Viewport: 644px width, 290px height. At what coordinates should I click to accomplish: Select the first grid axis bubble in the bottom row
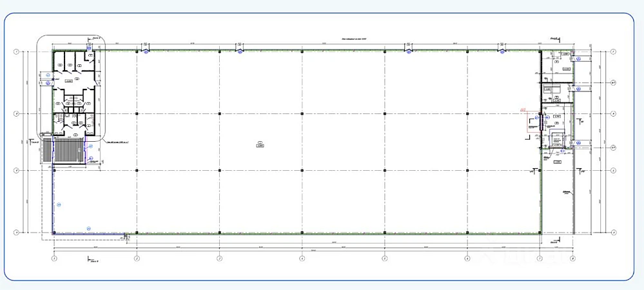[x=54, y=258]
